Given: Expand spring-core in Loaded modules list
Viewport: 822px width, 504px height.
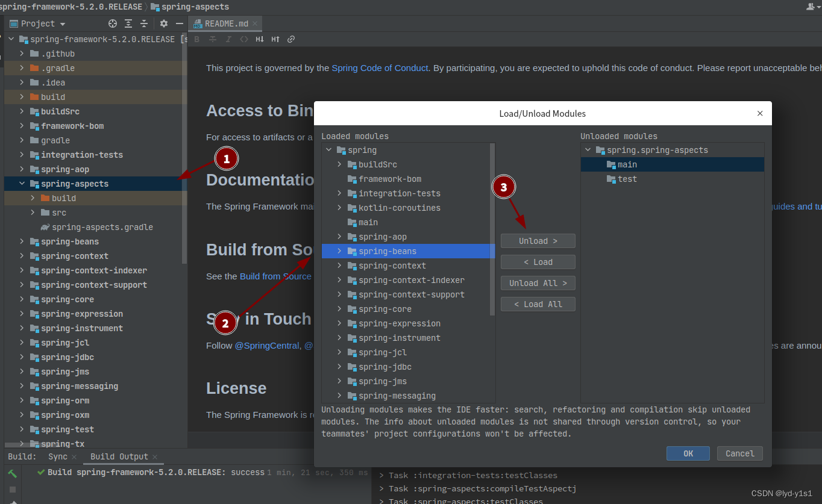Looking at the screenshot, I should 339,309.
